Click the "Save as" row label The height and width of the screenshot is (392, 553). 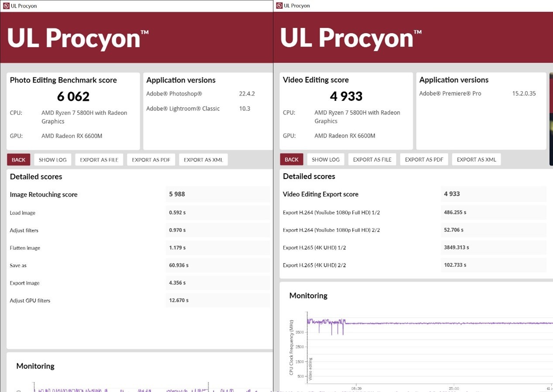(18, 265)
